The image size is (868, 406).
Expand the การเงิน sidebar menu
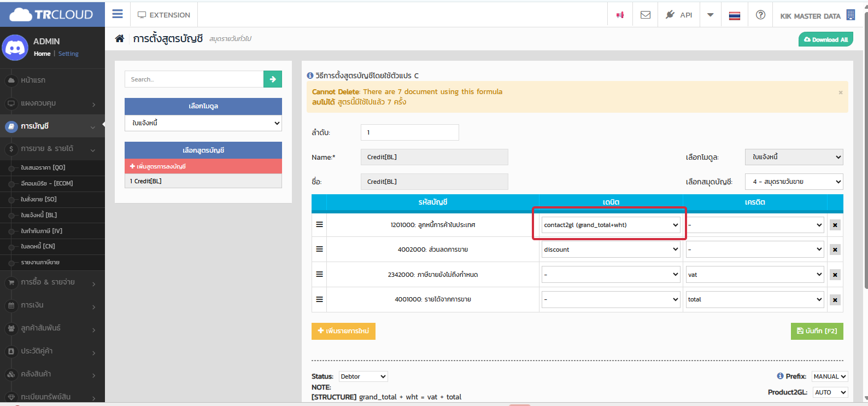pyautogui.click(x=52, y=305)
